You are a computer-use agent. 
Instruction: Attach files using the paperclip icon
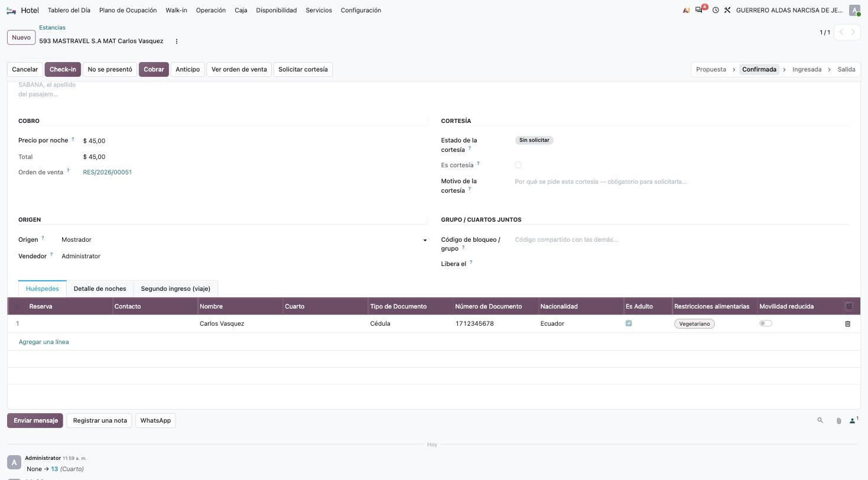click(x=838, y=421)
